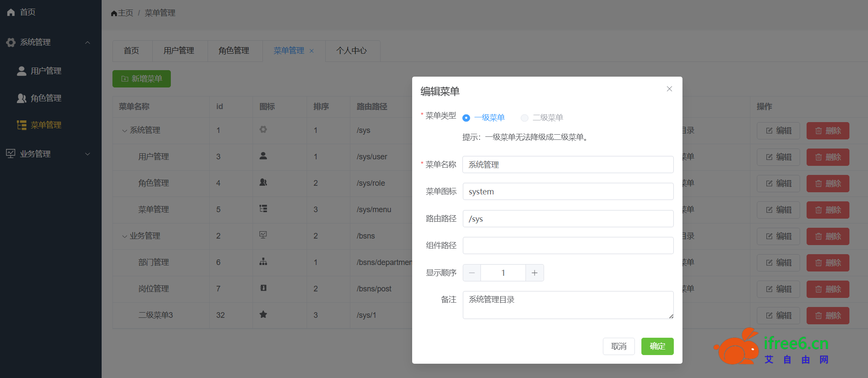868x378 pixels.
Task: Click the 备注 textarea
Action: point(568,305)
